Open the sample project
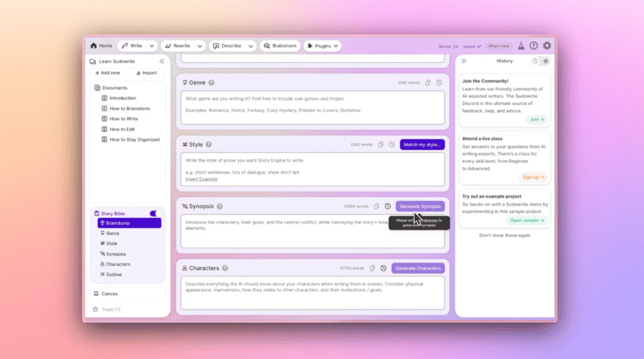644x359 pixels. click(x=527, y=221)
